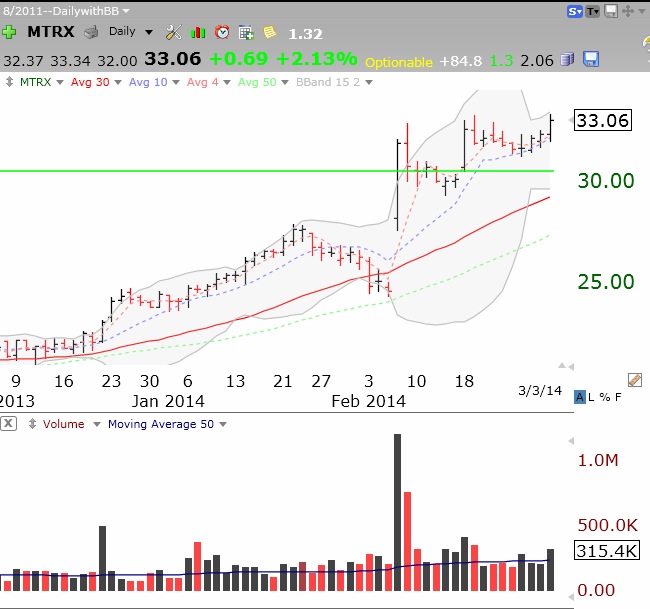Screen dimensions: 650x609
Task: Expand the MTRX legend dropdown arrow
Action: coord(60,82)
